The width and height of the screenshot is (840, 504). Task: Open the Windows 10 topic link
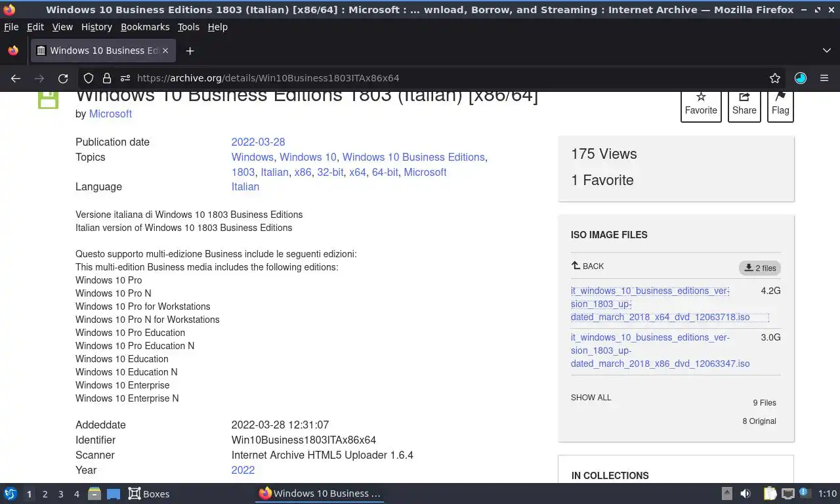(308, 157)
